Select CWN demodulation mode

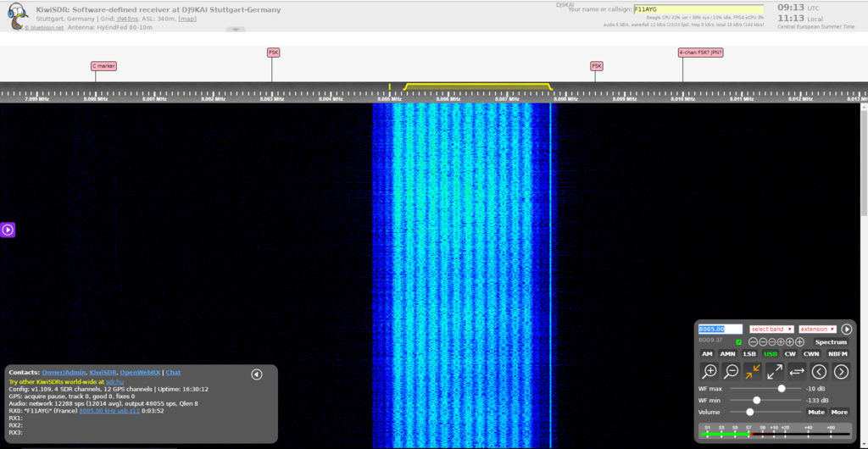tap(811, 354)
